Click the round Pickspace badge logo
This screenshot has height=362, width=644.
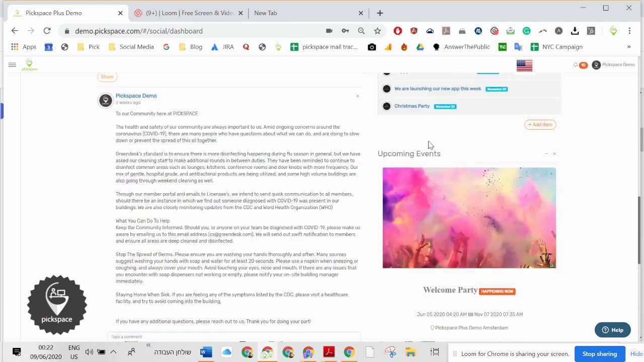pyautogui.click(x=57, y=305)
